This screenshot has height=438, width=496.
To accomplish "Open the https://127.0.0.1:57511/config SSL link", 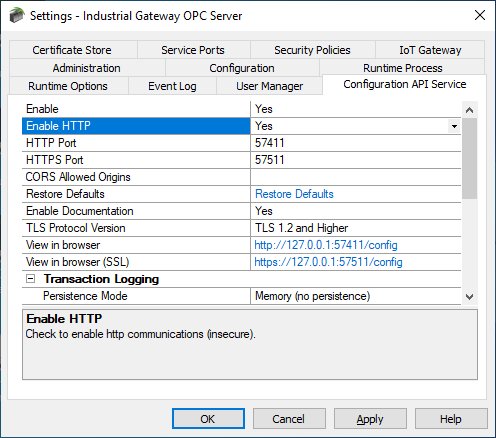I will click(328, 262).
